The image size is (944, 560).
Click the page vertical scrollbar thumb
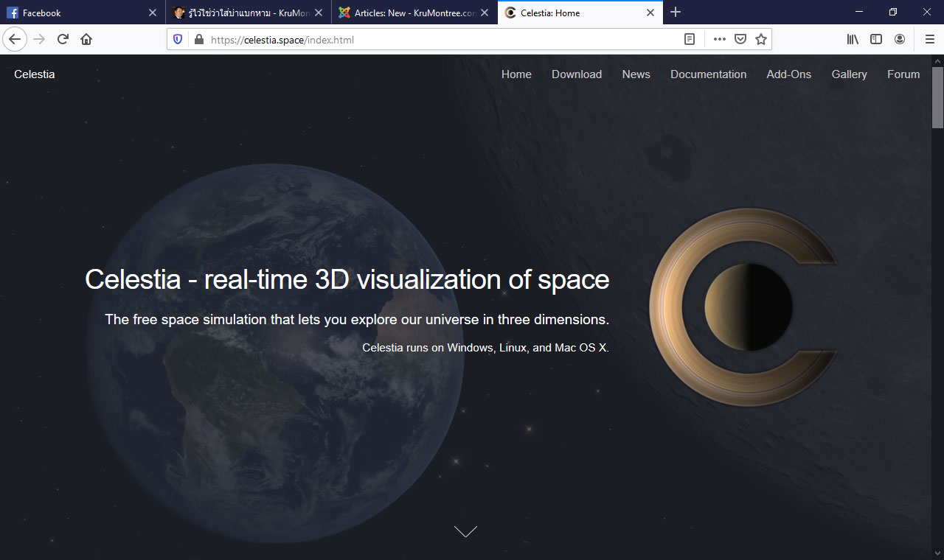tap(937, 97)
